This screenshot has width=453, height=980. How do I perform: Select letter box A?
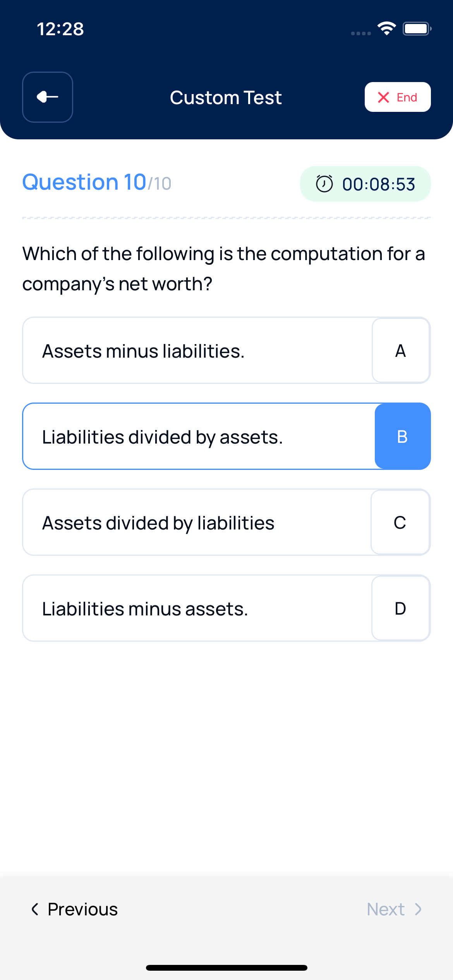pyautogui.click(x=401, y=351)
